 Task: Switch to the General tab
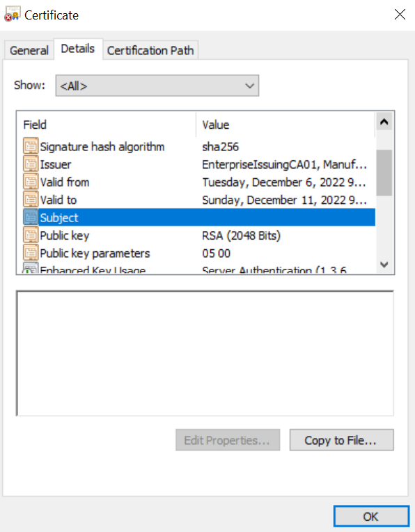coord(29,51)
